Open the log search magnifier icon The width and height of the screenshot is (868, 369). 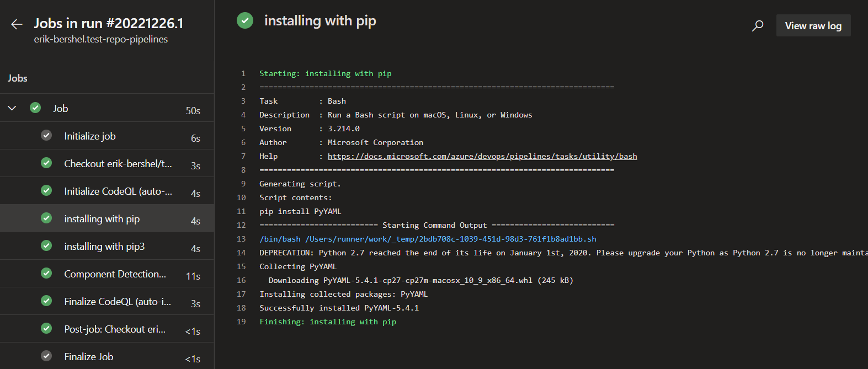758,26
